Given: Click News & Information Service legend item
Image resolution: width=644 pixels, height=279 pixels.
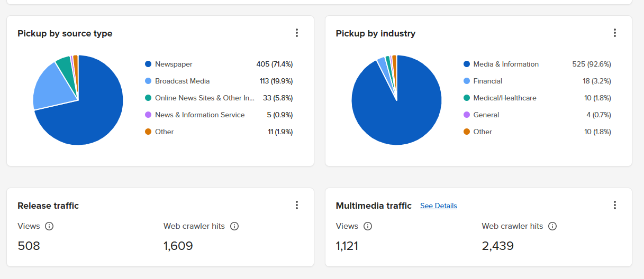Looking at the screenshot, I should click(x=199, y=115).
